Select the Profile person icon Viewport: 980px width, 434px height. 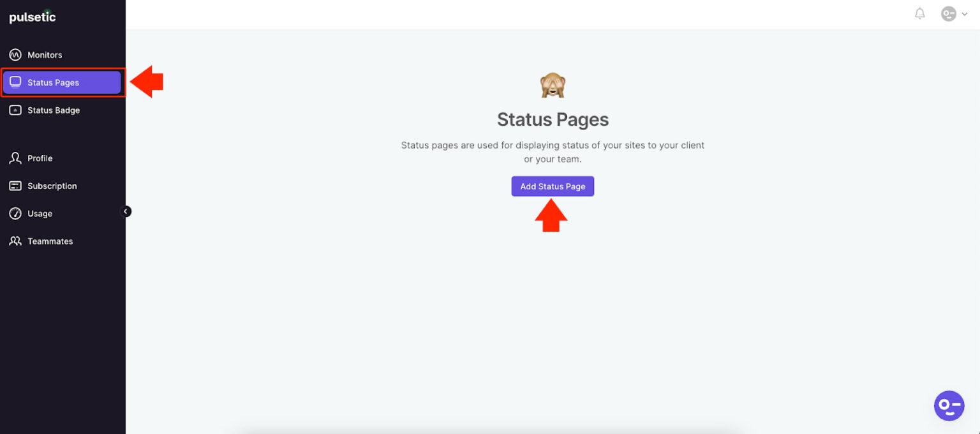(x=15, y=158)
